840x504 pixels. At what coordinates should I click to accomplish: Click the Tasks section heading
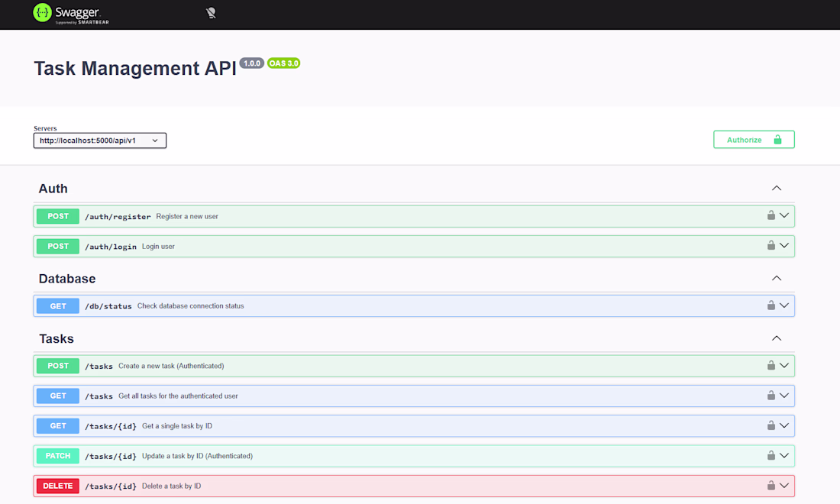coord(57,338)
